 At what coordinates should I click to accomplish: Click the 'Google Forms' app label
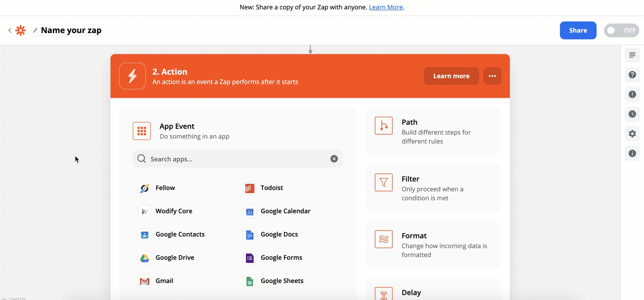tap(281, 258)
